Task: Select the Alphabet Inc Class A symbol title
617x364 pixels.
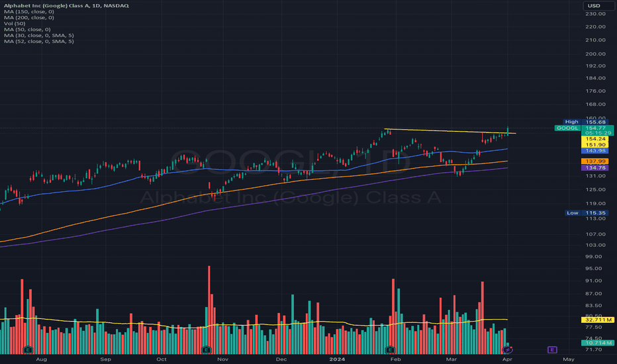Action: 66,5
